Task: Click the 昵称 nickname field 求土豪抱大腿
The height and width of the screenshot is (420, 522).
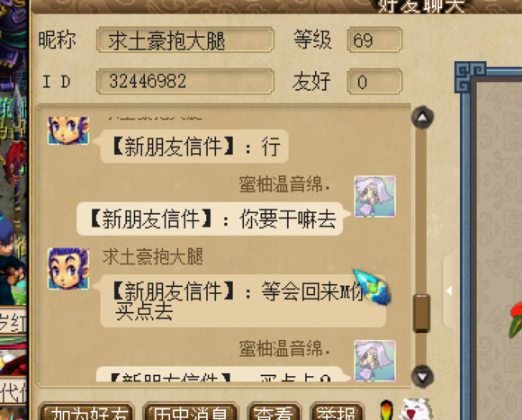Action: (x=185, y=40)
